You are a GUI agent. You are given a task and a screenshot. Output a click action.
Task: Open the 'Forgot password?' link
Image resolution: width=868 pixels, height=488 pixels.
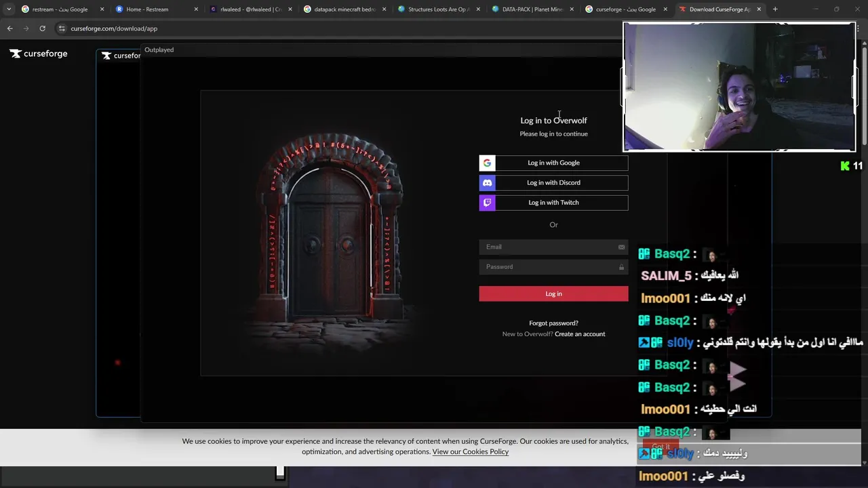click(553, 323)
